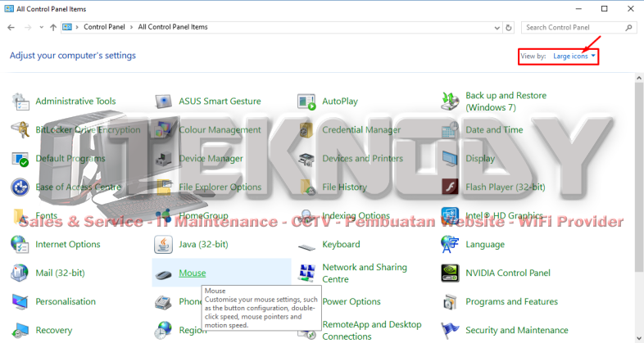Click the Intel HD Graphics icon
Screen dimensions: 644x343
tap(450, 216)
